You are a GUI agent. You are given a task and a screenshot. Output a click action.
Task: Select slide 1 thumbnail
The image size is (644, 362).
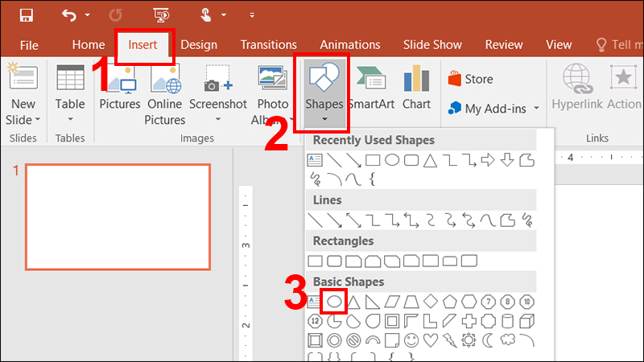coord(118,216)
